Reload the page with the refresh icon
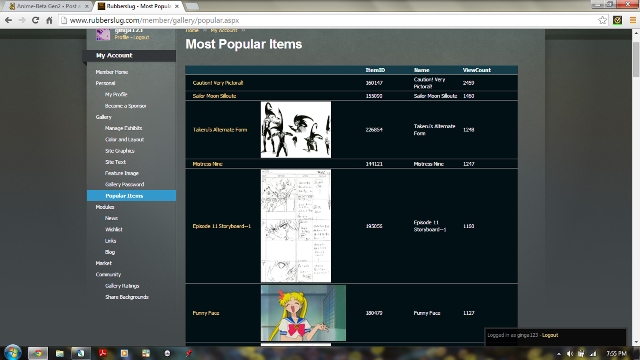Screen dimensions: 640x360 click(x=36, y=20)
